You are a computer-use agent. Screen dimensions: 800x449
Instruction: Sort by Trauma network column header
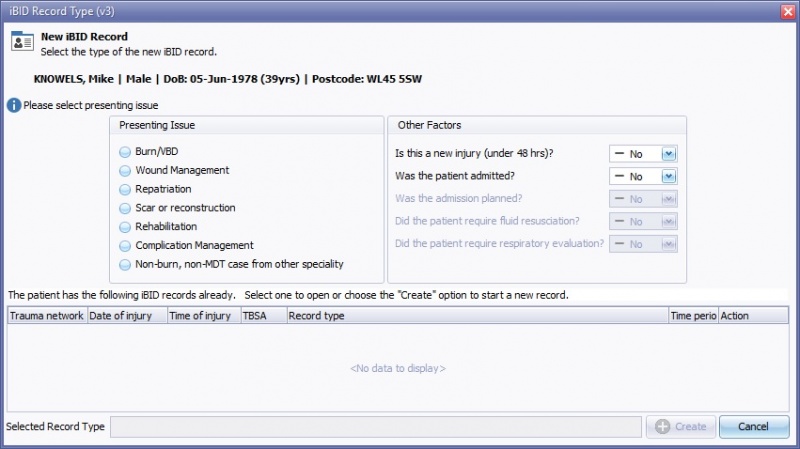point(47,316)
